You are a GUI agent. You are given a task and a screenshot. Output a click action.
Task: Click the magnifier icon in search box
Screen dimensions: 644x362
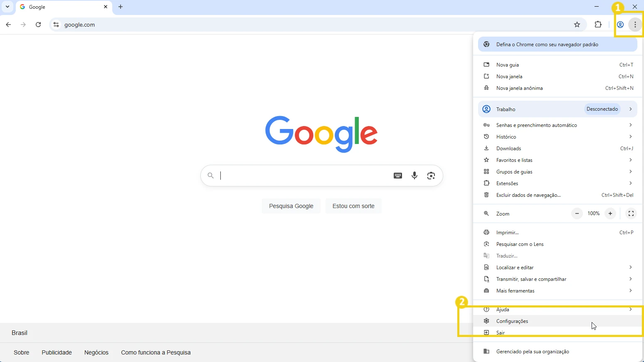(x=211, y=176)
